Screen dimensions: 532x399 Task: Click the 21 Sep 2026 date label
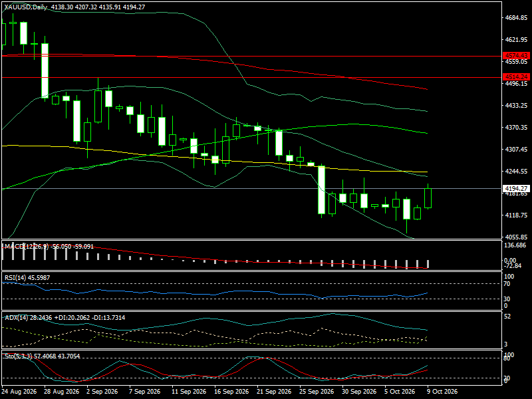pyautogui.click(x=274, y=392)
